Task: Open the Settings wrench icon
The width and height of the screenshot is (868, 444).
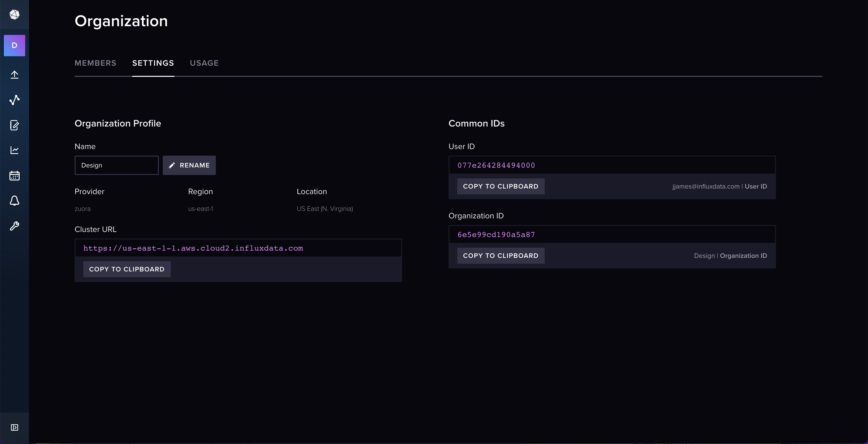Action: coord(15,226)
